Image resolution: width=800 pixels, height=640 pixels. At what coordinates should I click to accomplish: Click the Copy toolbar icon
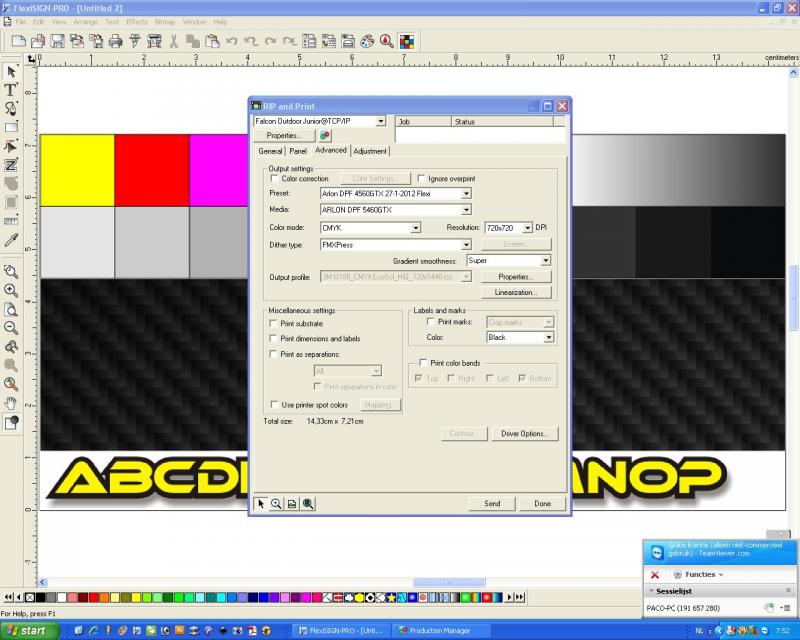[193, 41]
